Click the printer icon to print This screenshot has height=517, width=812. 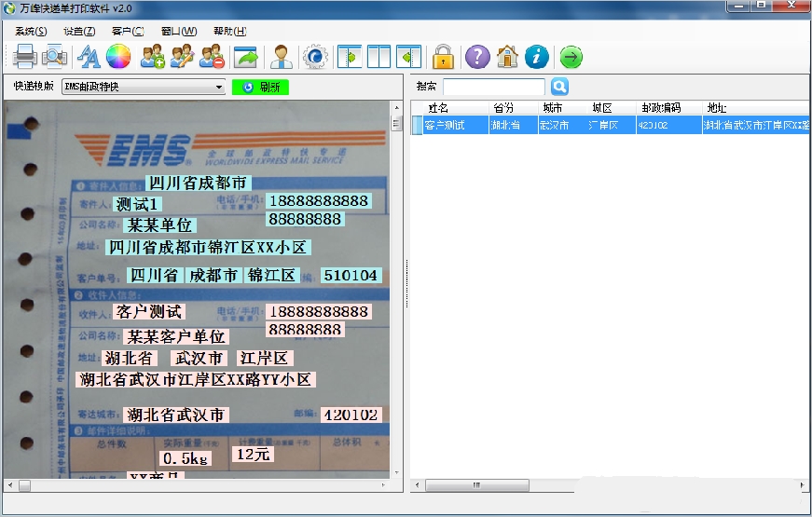click(x=24, y=57)
